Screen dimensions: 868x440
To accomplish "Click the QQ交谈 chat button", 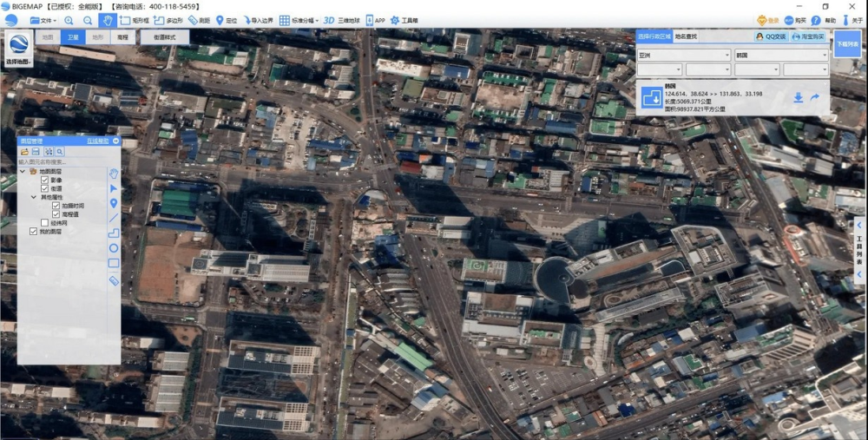I will coord(771,36).
